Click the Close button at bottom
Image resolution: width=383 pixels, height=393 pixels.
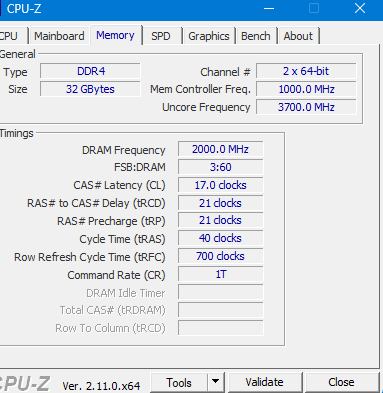[341, 383]
